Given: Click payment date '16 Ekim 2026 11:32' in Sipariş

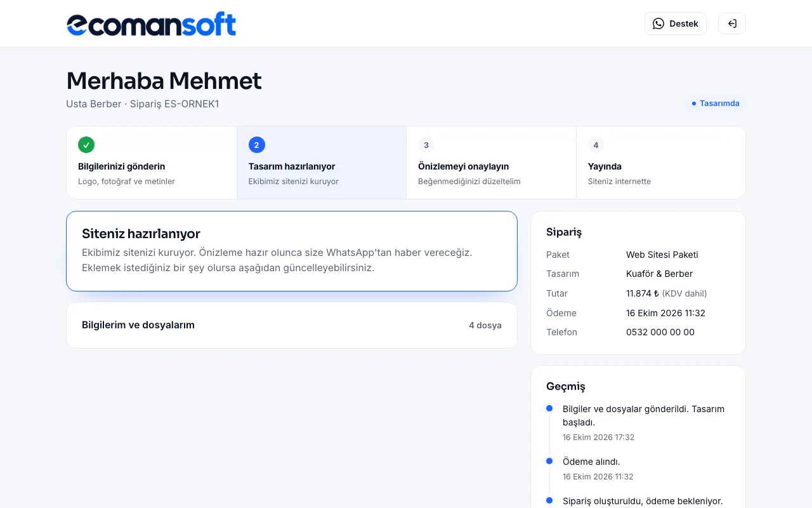Looking at the screenshot, I should tap(665, 313).
